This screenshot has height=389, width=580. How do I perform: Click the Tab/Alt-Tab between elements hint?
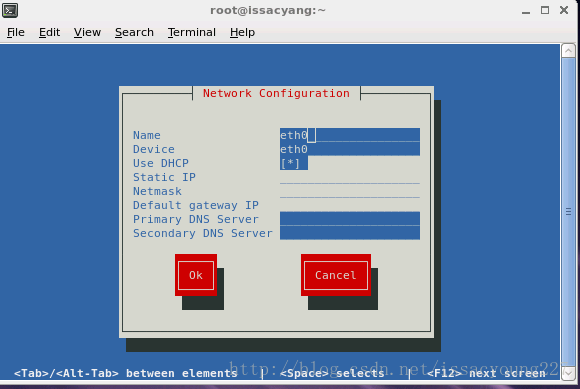125,373
